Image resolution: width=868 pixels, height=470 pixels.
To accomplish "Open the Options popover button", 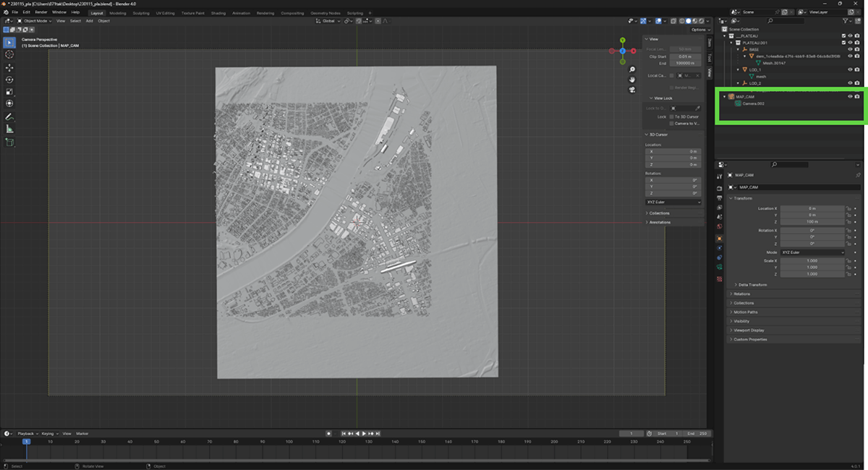I will click(x=699, y=30).
